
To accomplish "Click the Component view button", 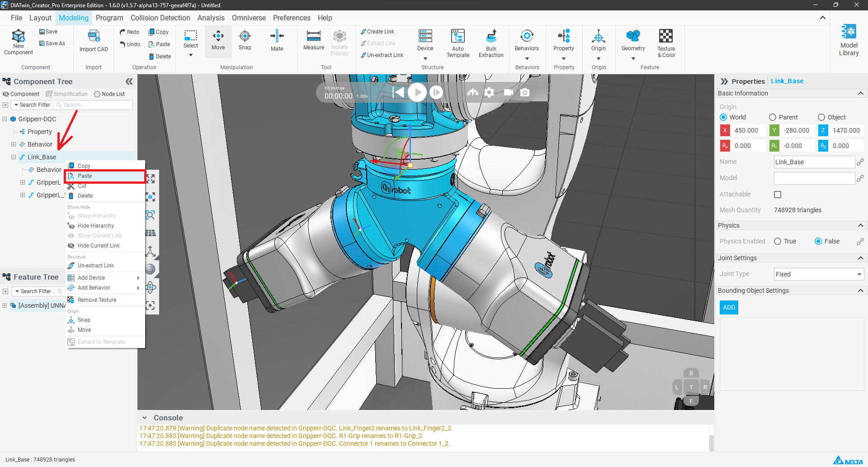I will pos(21,94).
